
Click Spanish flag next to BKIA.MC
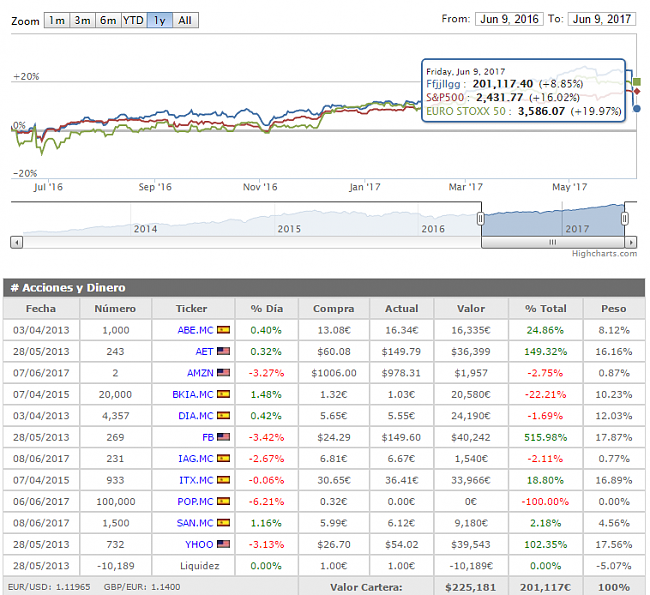click(x=223, y=394)
